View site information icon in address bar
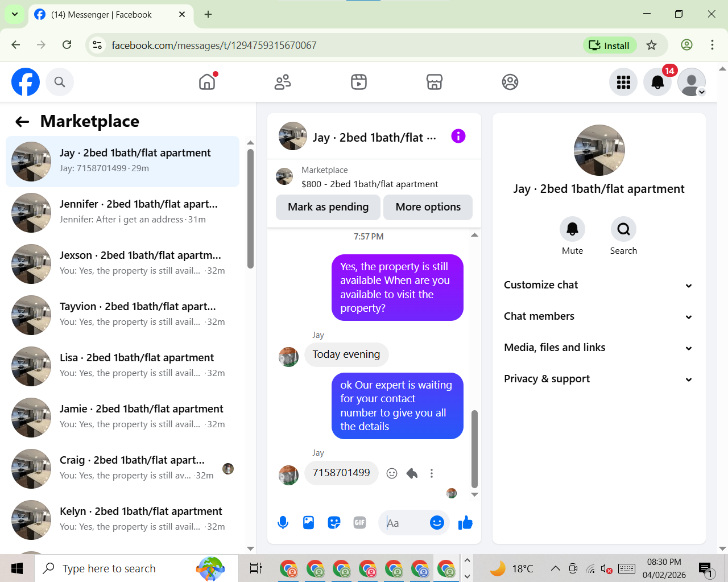This screenshot has height=582, width=728. [97, 45]
